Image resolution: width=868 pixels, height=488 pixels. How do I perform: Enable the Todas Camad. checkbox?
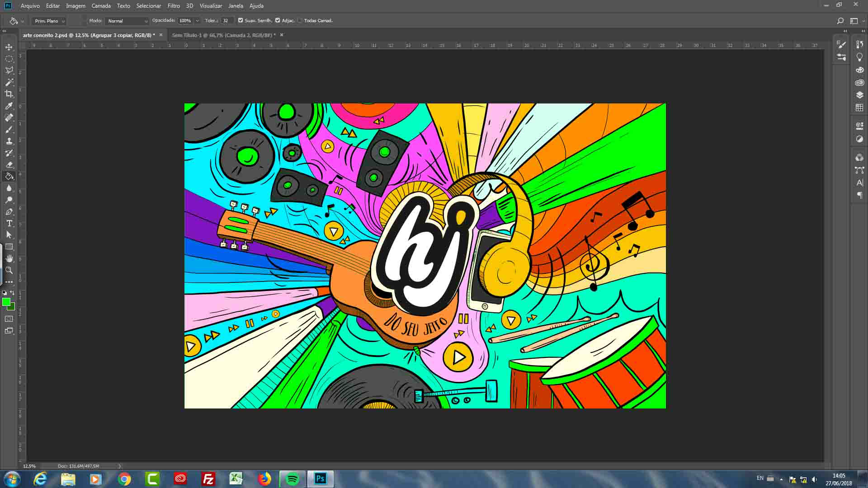300,20
